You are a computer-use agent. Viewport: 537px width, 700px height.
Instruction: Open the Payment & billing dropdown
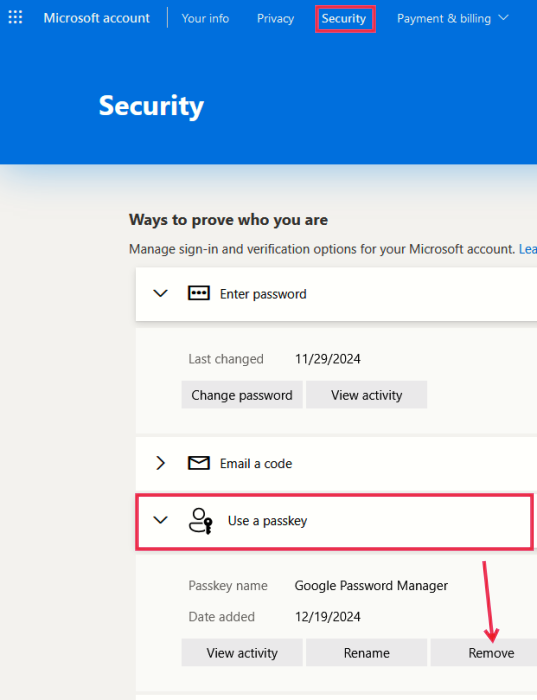453,18
